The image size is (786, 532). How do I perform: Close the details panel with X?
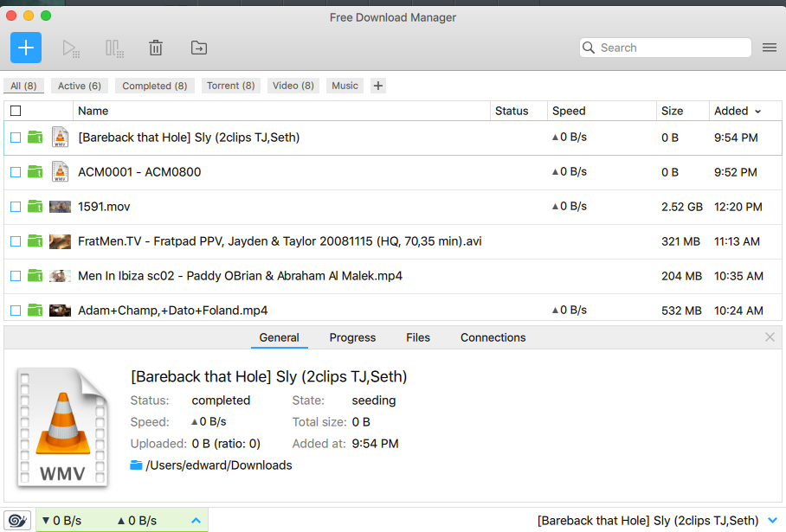tap(770, 337)
